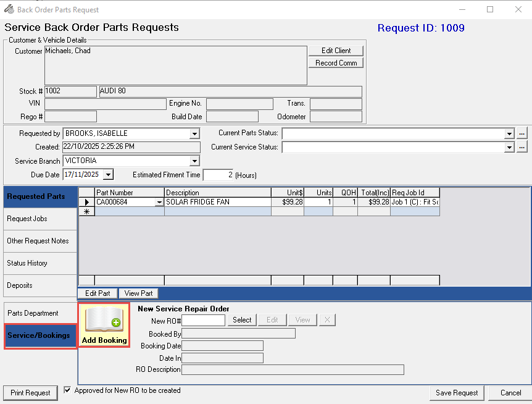
Task: Click the Print Request button
Action: pos(30,393)
